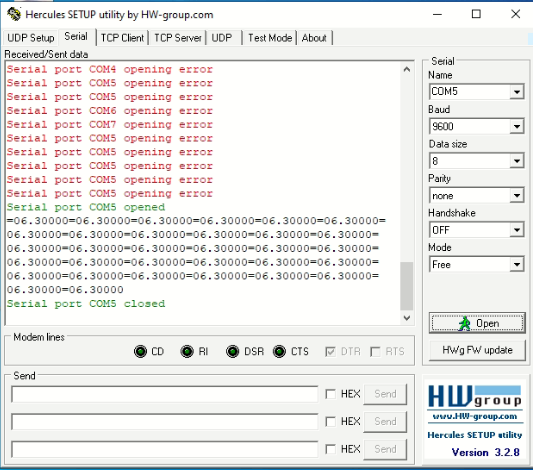
Task: Click the CTS modem line indicator
Action: tap(279, 351)
